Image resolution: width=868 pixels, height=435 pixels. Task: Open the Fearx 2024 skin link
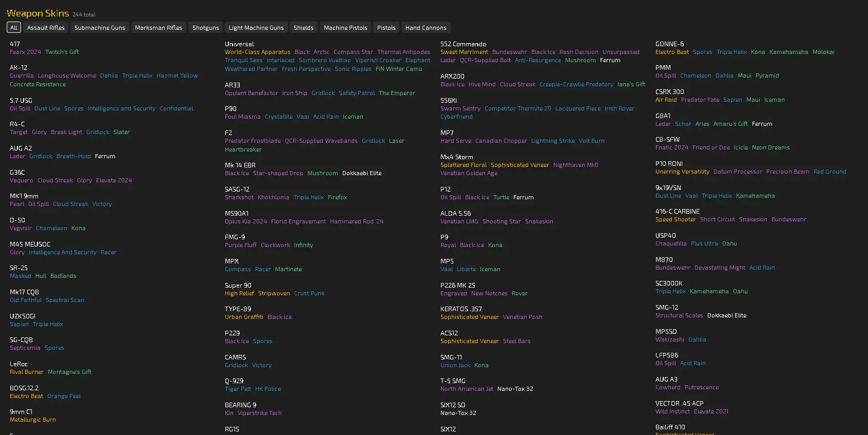click(x=25, y=52)
